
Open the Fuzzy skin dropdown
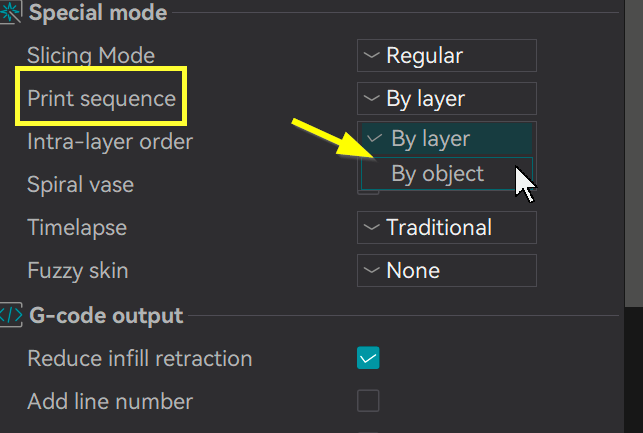tap(446, 270)
